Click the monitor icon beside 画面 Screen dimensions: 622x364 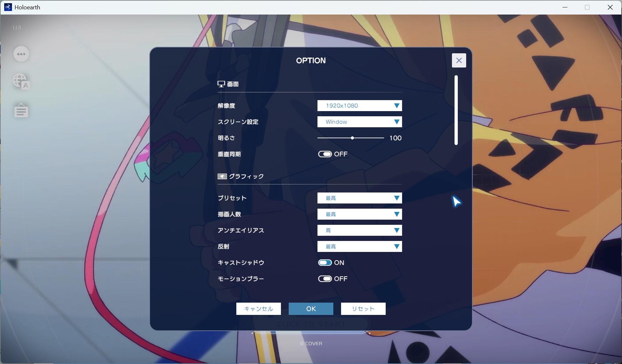[x=221, y=84]
